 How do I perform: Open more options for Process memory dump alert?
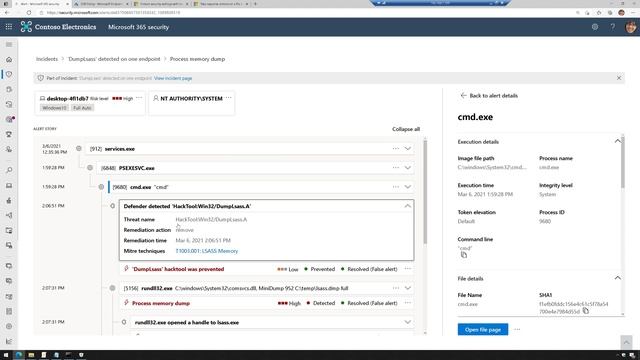(x=408, y=303)
